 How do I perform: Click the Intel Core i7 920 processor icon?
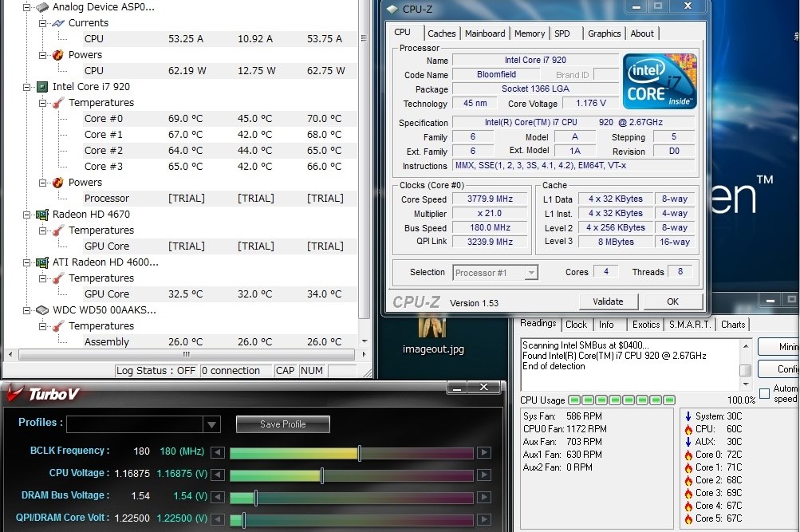pos(42,87)
